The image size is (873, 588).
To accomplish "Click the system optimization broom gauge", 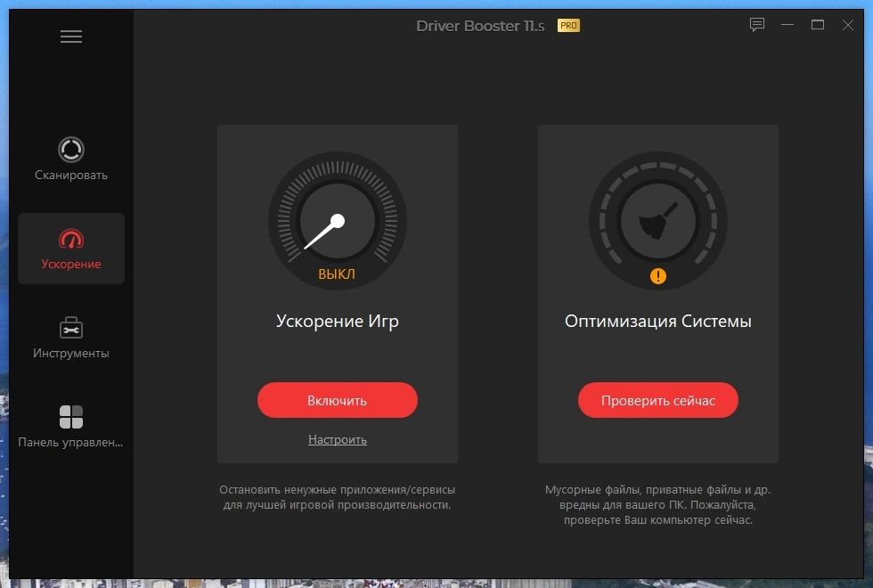I will coord(658,221).
